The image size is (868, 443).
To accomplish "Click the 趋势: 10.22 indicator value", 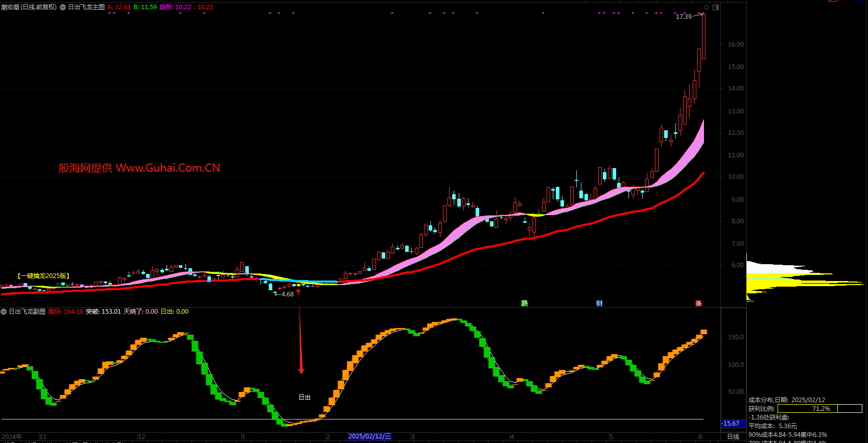I will tap(175, 7).
